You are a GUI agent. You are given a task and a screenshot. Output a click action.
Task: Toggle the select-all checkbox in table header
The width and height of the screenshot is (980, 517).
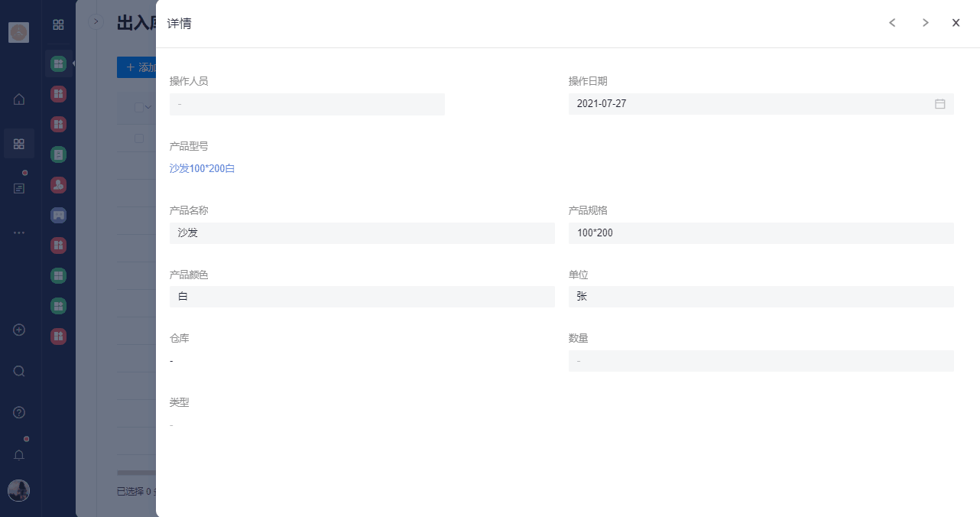(138, 108)
